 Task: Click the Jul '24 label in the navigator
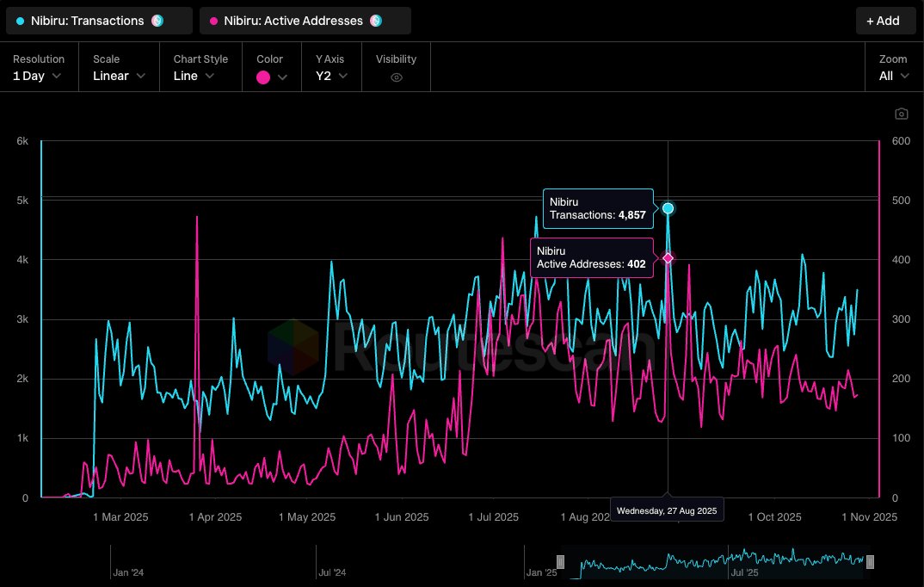[332, 572]
